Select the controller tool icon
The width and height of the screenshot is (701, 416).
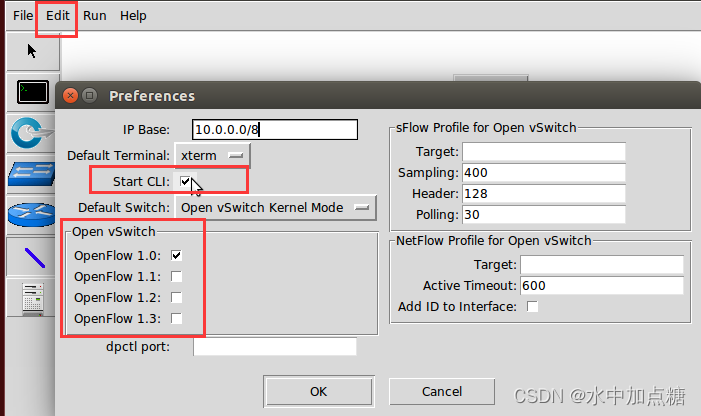[x=31, y=133]
